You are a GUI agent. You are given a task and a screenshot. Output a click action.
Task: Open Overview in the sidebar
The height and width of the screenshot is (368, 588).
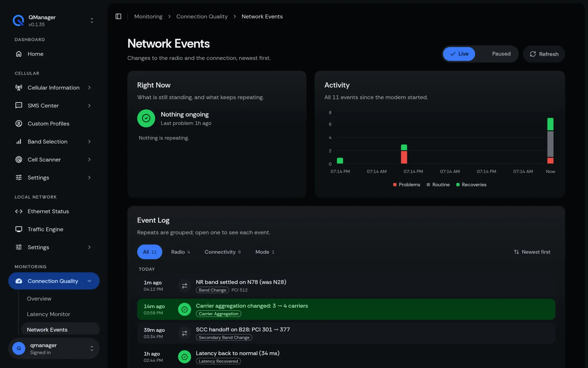[39, 299]
